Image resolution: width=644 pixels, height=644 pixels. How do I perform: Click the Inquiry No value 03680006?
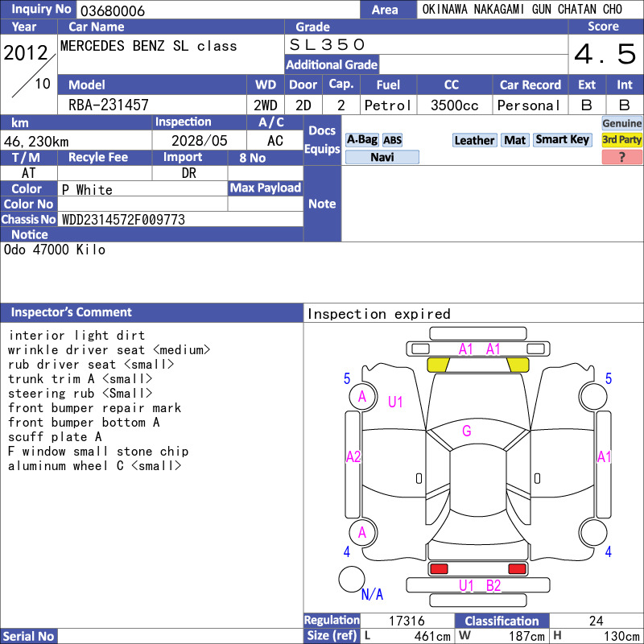pyautogui.click(x=113, y=10)
